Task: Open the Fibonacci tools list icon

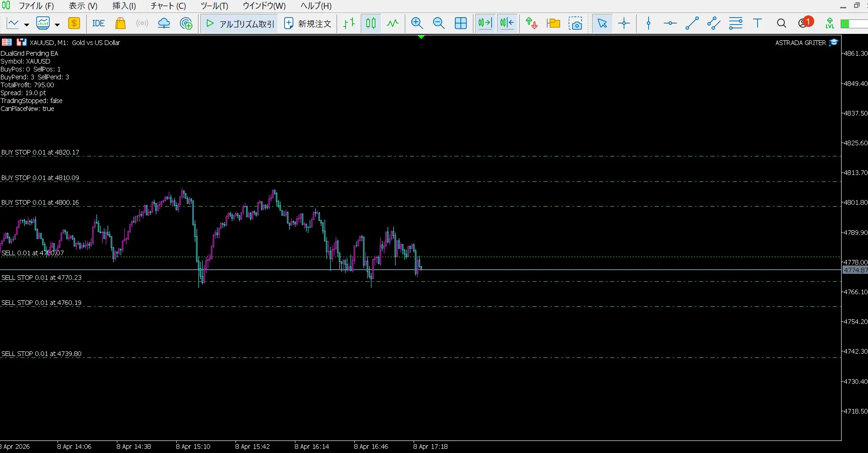Action: point(735,23)
